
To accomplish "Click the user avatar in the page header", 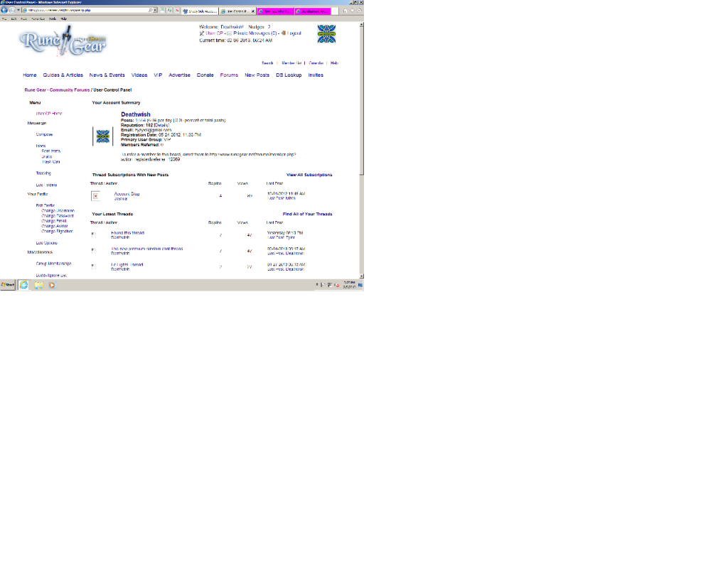I will [326, 33].
